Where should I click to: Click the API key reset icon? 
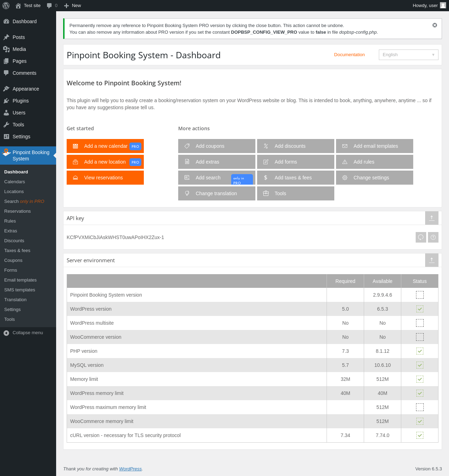click(x=421, y=237)
